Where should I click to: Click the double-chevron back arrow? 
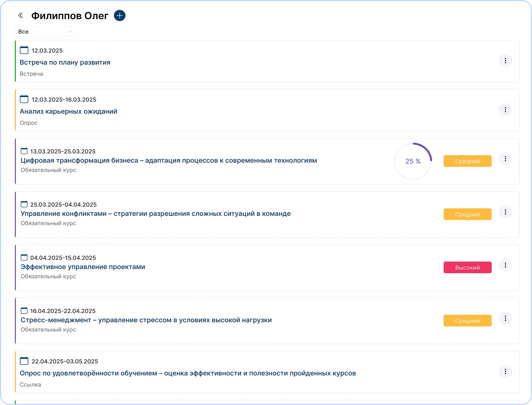[x=20, y=15]
